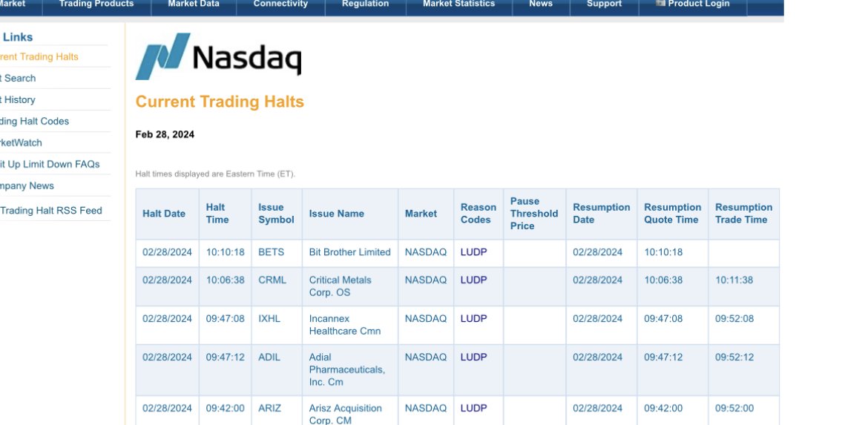Open the Regulation menu
868x425 pixels.
(x=365, y=4)
